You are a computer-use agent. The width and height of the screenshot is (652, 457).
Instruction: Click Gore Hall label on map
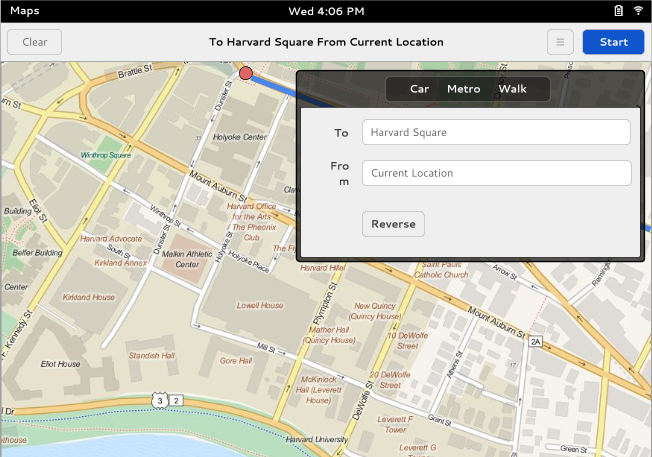point(236,361)
